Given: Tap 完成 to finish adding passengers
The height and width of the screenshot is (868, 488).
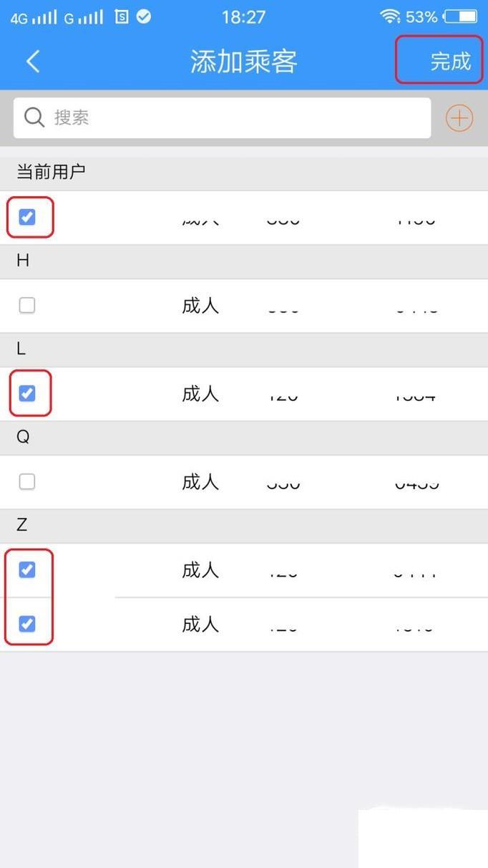Looking at the screenshot, I should 450,62.
